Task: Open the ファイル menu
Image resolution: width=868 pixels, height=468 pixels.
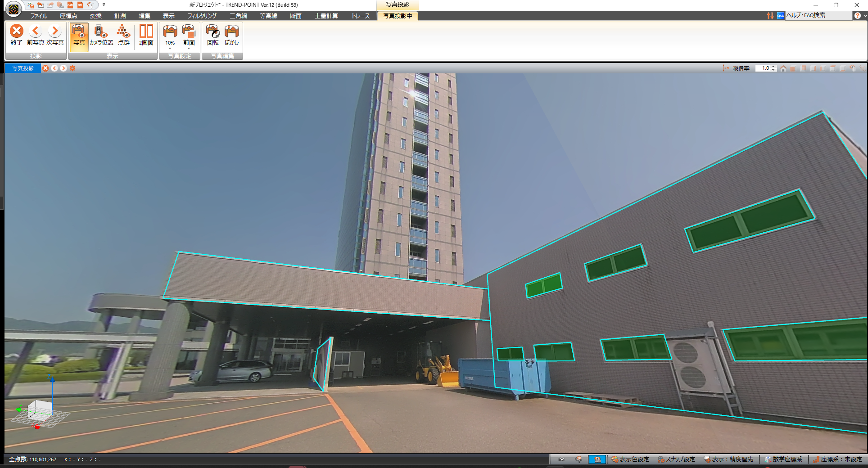Action: click(x=39, y=16)
